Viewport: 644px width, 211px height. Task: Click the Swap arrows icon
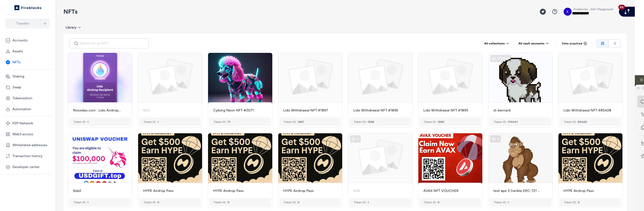point(8,87)
